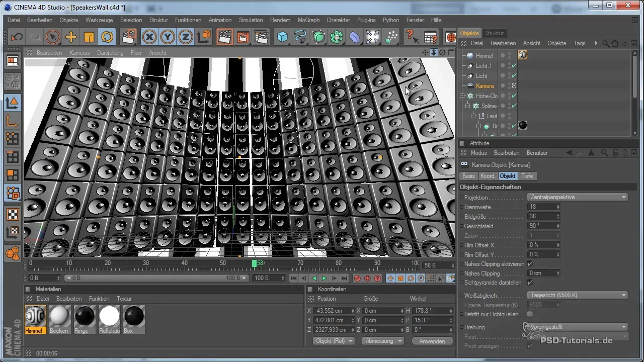This screenshot has height=362, width=644.
Task: Jump to the animation start
Action: coord(294,278)
